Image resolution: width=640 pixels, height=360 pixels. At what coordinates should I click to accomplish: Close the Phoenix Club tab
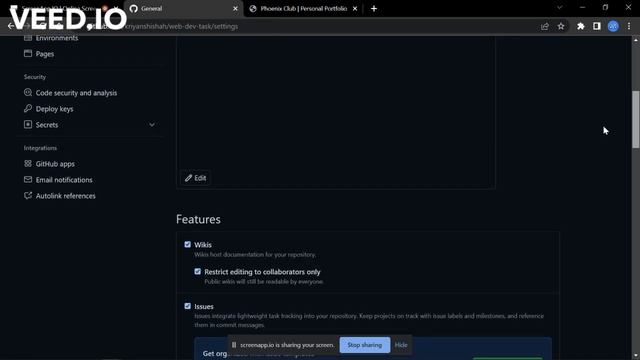coord(355,9)
